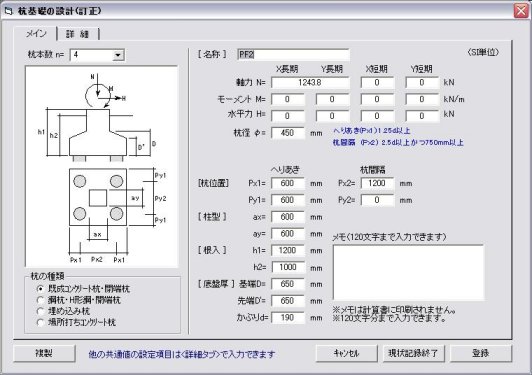This screenshot has height=375, width=532.
Task: Click the Py2 杭間隔 field
Action: 377,200
